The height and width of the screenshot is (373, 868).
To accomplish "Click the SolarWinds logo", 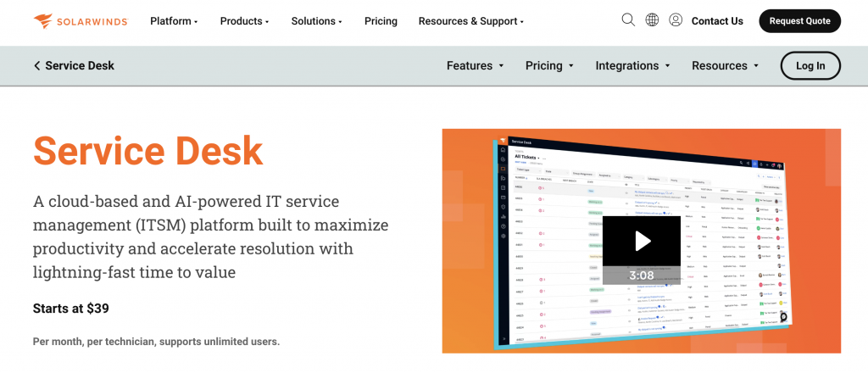I will coord(81,21).
